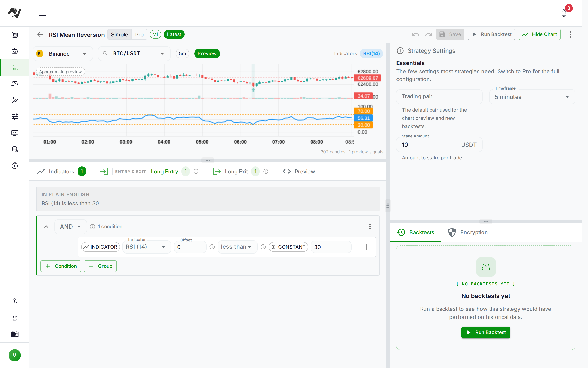Select the Long Entry tab
588x368 pixels.
point(149,171)
